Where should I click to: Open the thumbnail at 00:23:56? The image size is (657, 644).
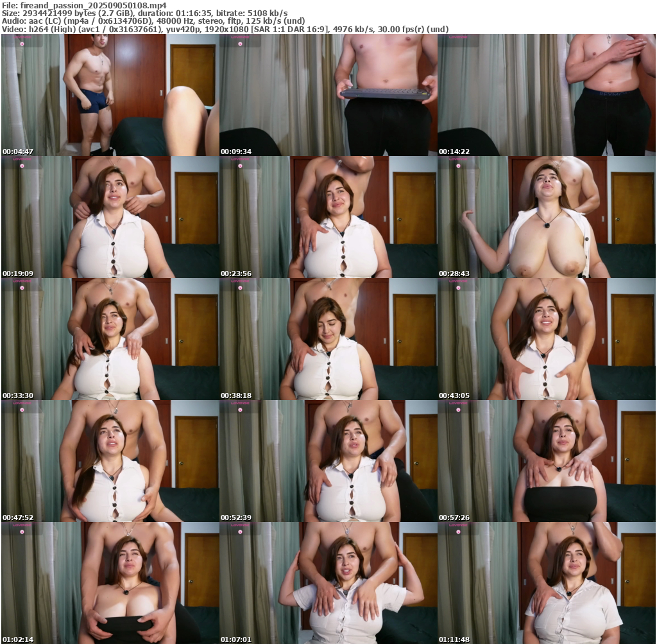[x=328, y=217]
